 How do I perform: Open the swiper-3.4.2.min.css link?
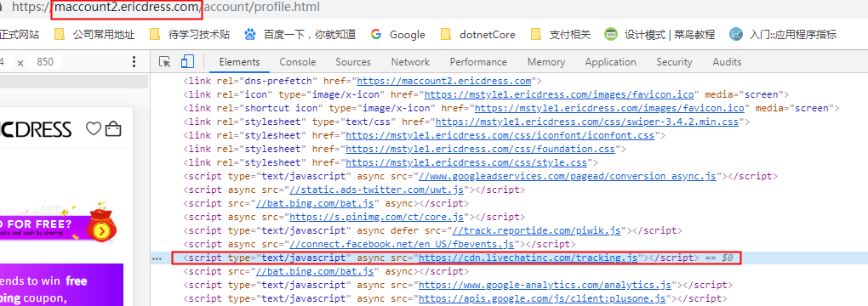(587, 122)
